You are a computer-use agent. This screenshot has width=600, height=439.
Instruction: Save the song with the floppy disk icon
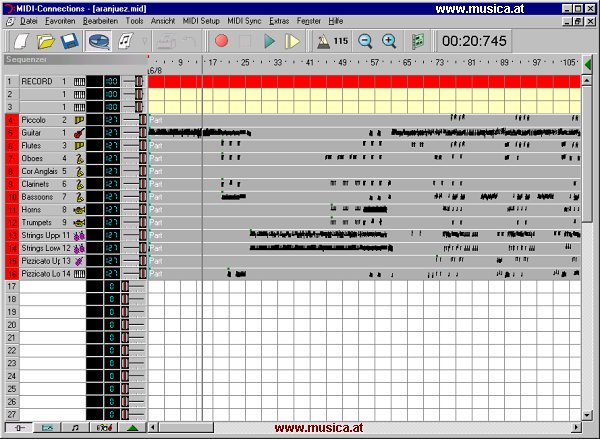[x=70, y=41]
